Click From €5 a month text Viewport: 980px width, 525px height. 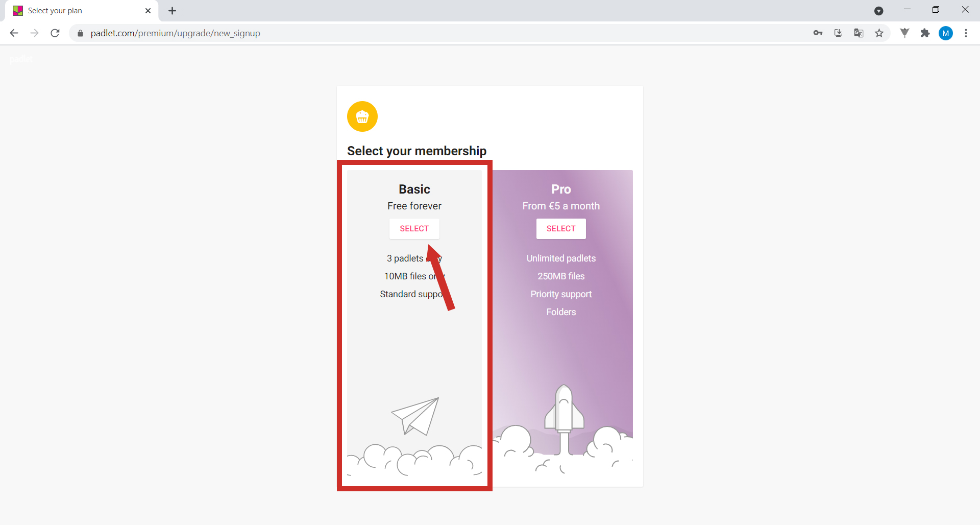pyautogui.click(x=561, y=206)
